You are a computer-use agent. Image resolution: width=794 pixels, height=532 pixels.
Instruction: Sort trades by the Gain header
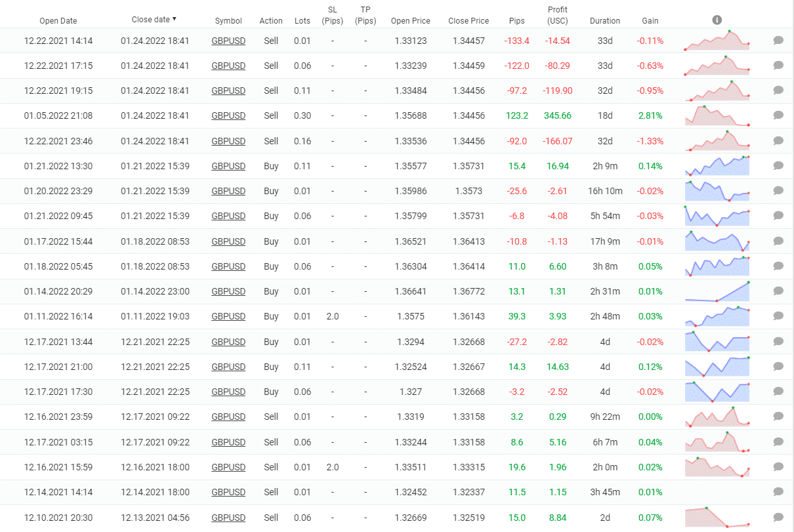[650, 21]
